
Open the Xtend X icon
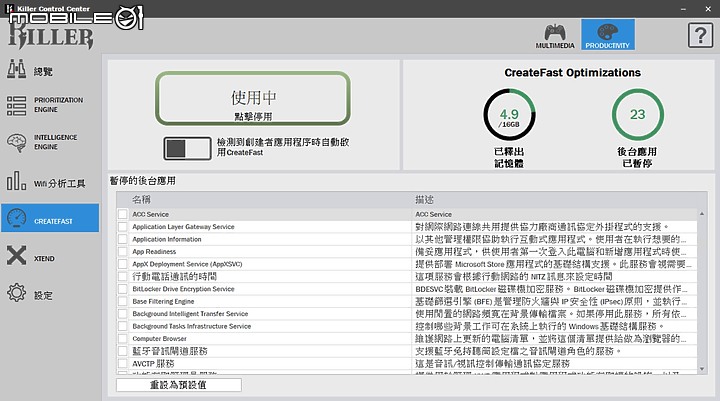point(17,255)
